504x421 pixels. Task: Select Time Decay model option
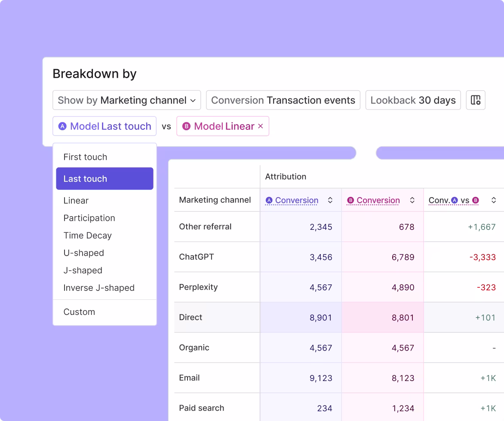pos(87,235)
